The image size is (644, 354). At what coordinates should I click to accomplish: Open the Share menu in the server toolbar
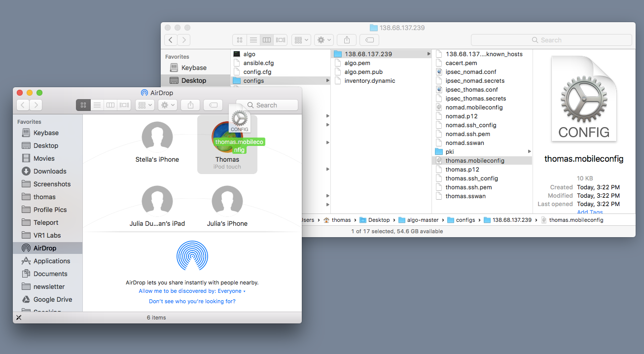tap(347, 40)
